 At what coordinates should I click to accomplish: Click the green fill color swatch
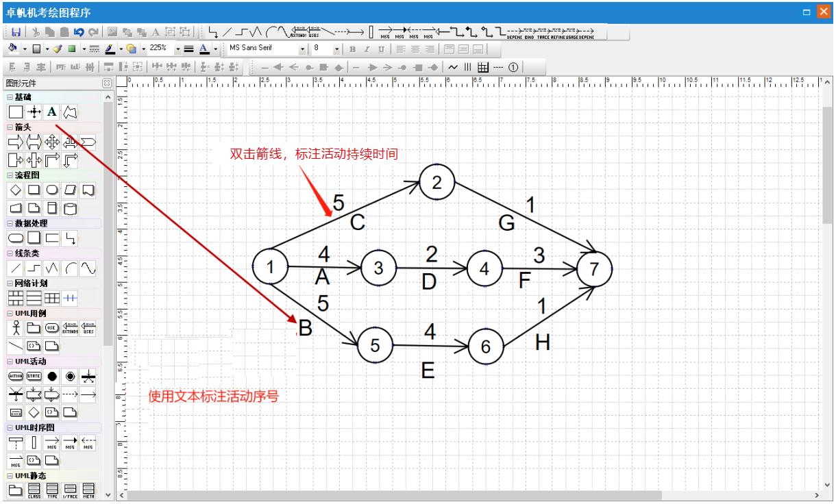[71, 49]
